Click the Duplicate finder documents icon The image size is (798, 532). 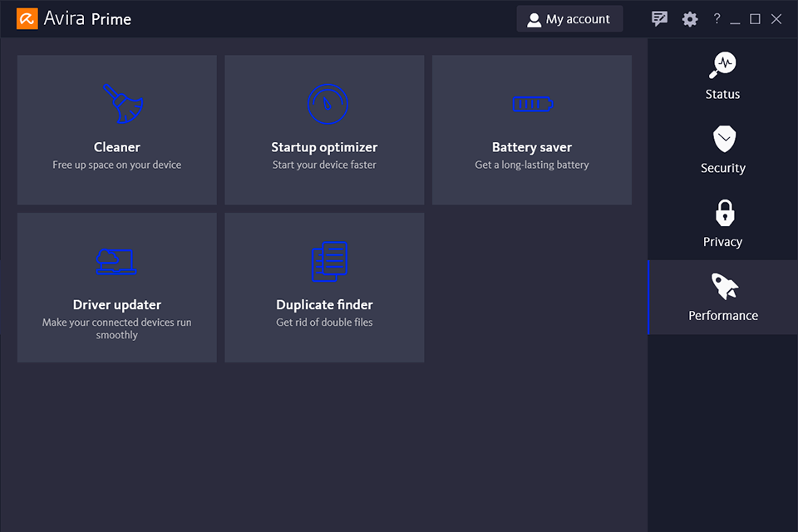pos(328,261)
